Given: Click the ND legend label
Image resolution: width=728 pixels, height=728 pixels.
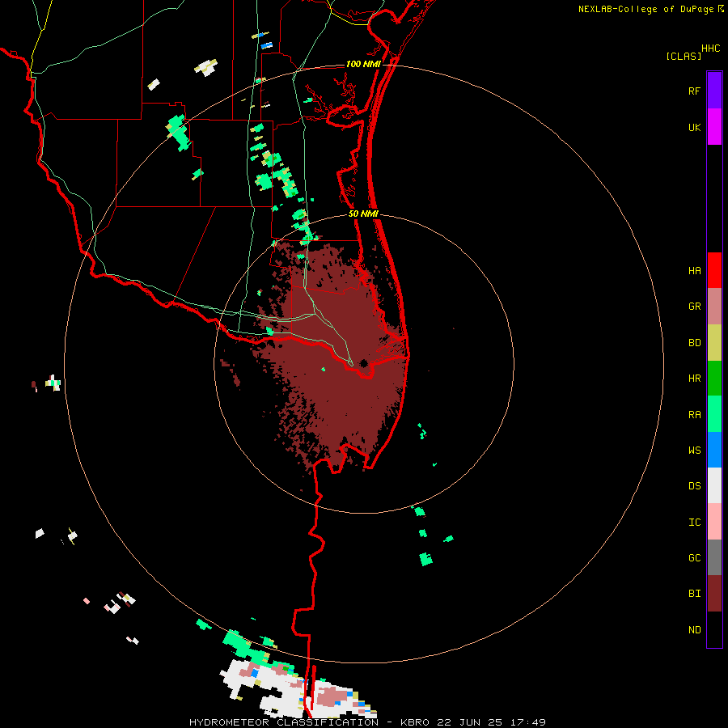Looking at the screenshot, I should (694, 630).
